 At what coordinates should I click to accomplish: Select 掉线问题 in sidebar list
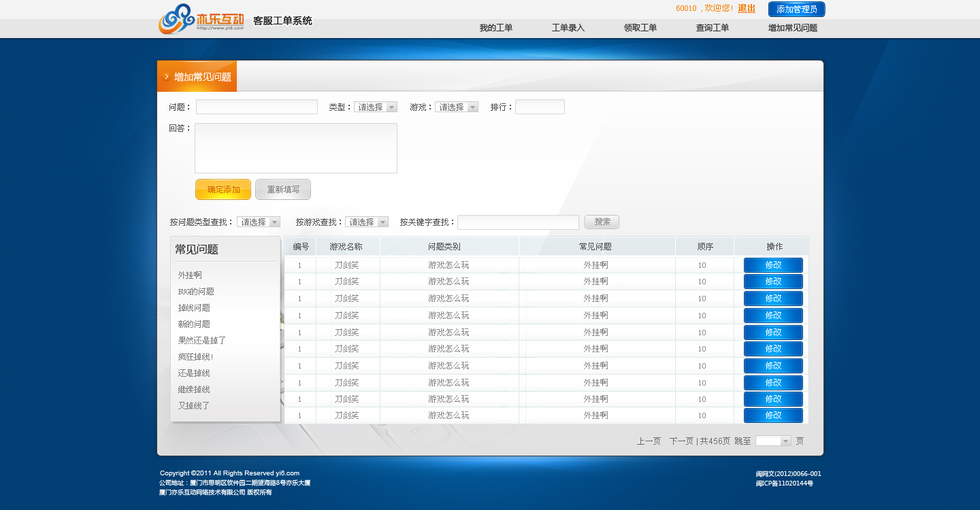pyautogui.click(x=194, y=308)
